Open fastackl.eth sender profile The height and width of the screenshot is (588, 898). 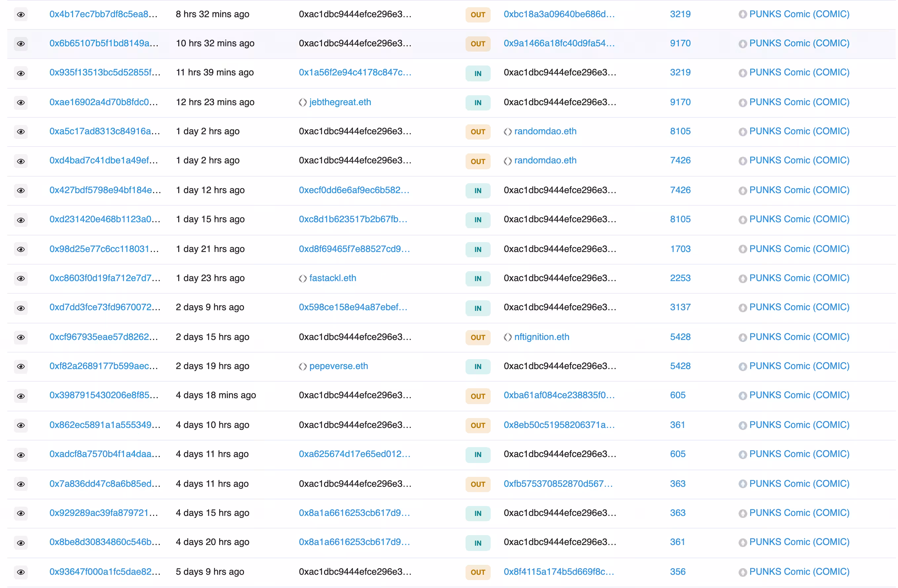tap(332, 278)
